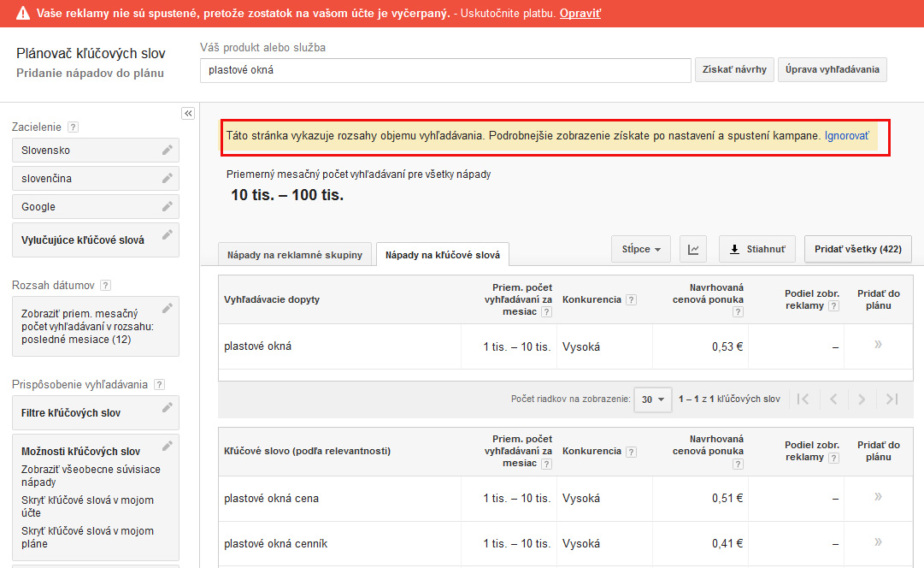
Task: Edit Možnosti kľúčových slov pencil icon
Action: [x=168, y=446]
